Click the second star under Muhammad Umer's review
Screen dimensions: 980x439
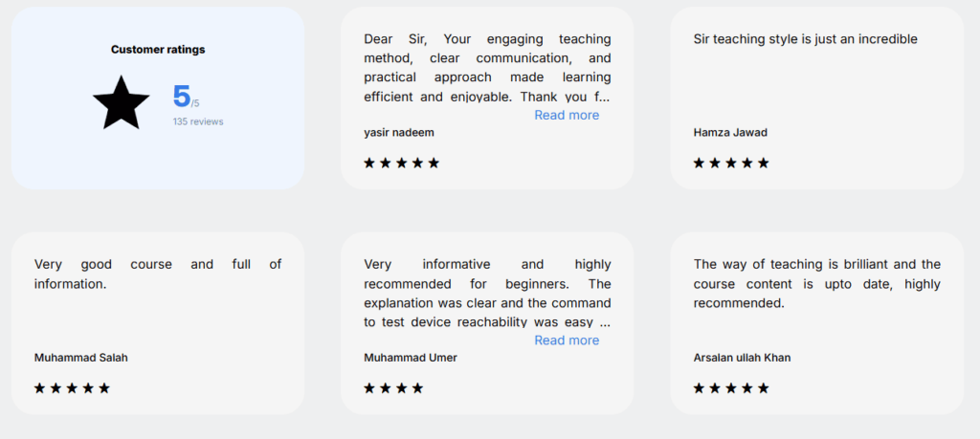tap(386, 388)
